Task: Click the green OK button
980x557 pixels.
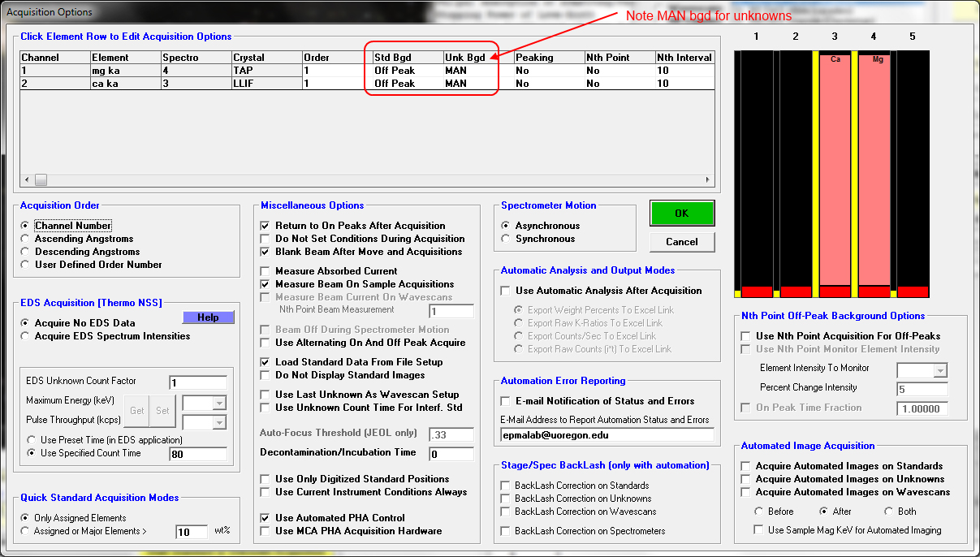Action: point(681,214)
